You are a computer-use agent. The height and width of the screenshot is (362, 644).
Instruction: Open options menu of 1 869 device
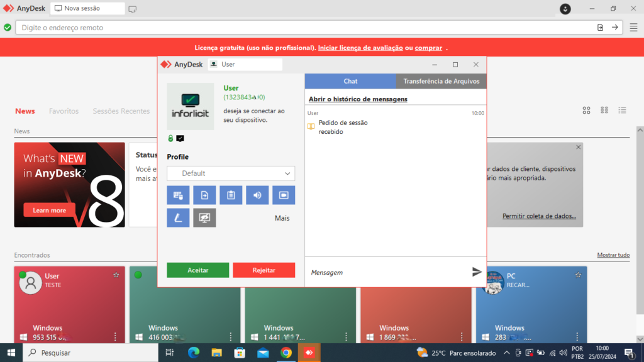coord(462,337)
